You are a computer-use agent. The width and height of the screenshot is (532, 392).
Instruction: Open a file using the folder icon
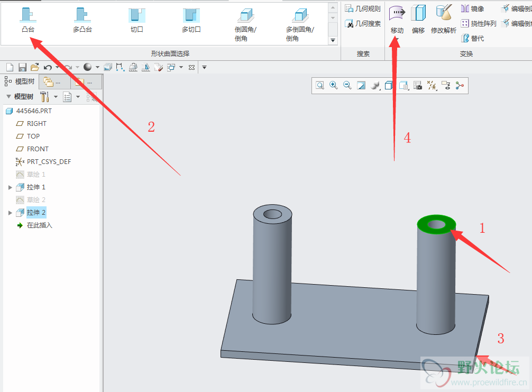pos(34,67)
